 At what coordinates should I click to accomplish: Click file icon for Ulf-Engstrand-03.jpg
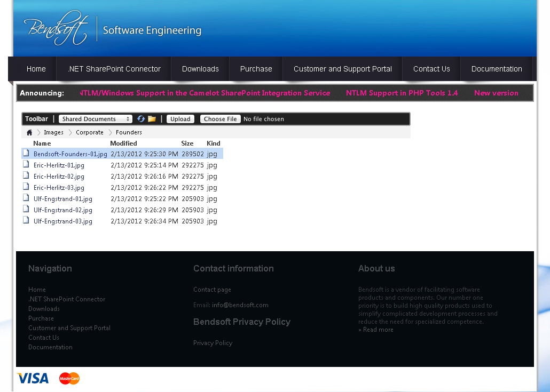(x=26, y=220)
